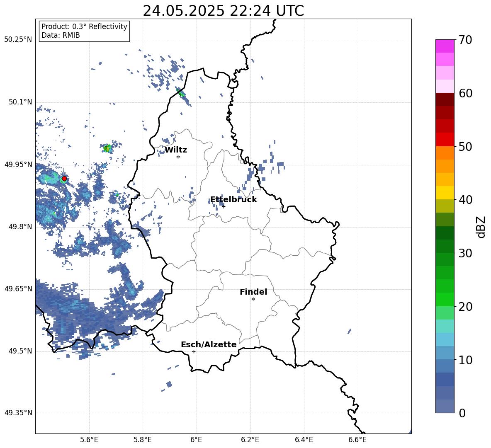Click the title '24.05.2025 22:24 UTC'

point(223,11)
